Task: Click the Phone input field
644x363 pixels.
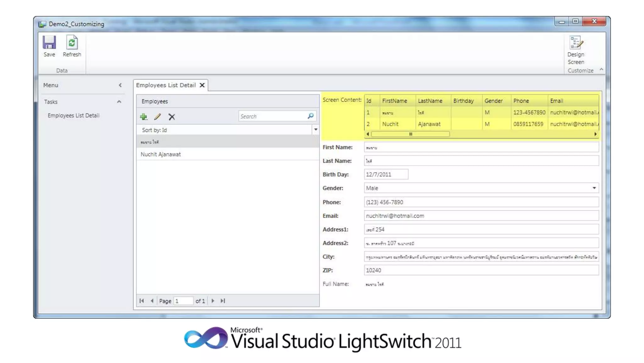Action: click(481, 202)
